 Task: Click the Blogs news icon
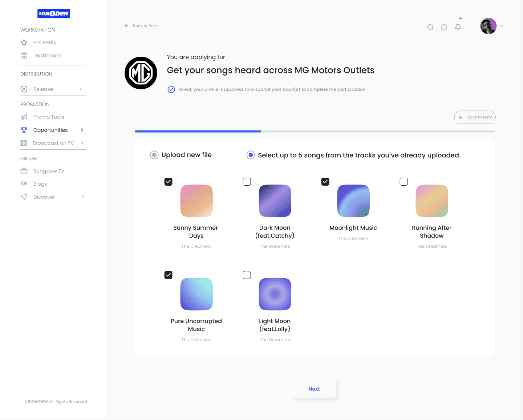(x=24, y=184)
